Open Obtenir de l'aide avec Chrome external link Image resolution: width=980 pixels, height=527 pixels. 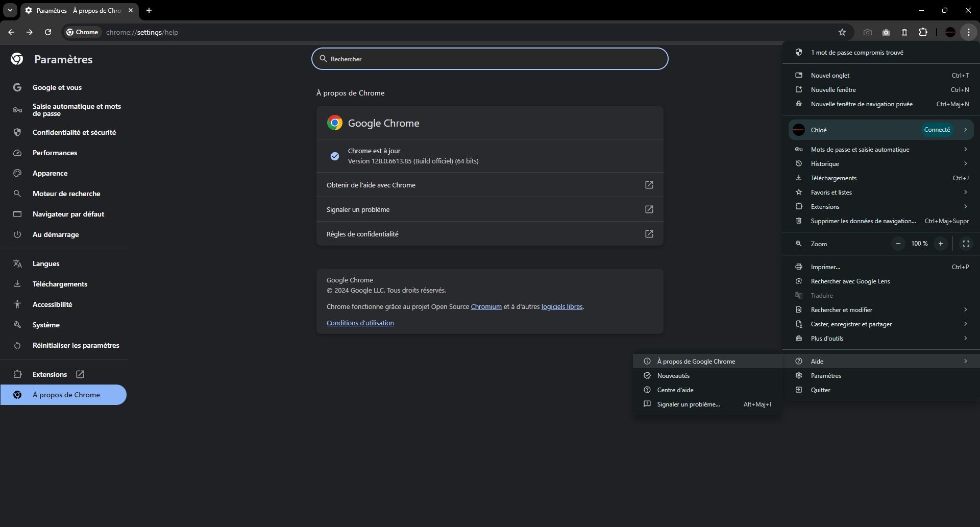coord(649,184)
